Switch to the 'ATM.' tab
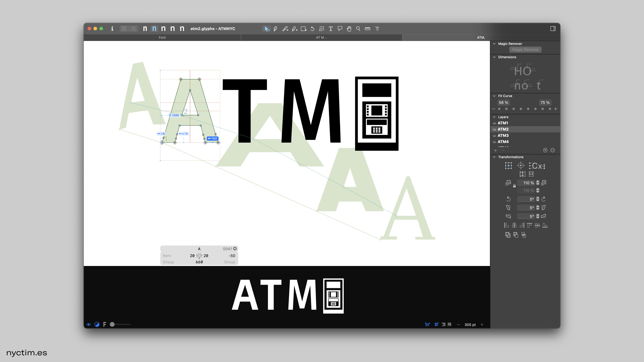 [x=481, y=38]
